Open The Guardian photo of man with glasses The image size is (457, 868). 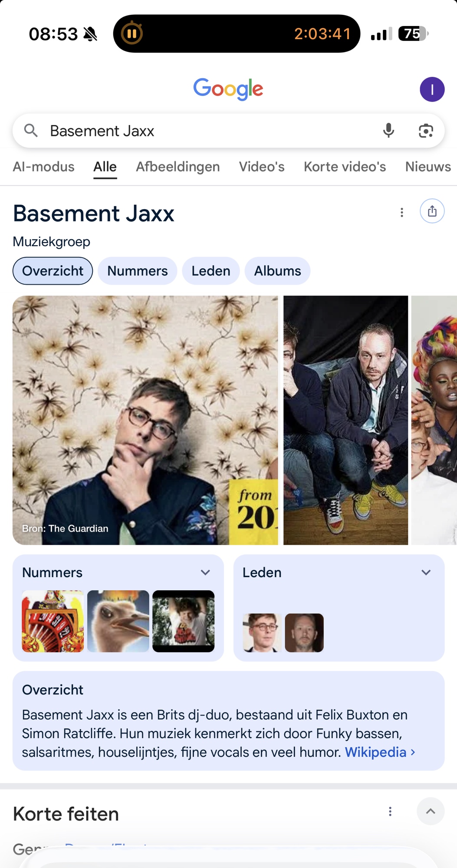point(145,420)
